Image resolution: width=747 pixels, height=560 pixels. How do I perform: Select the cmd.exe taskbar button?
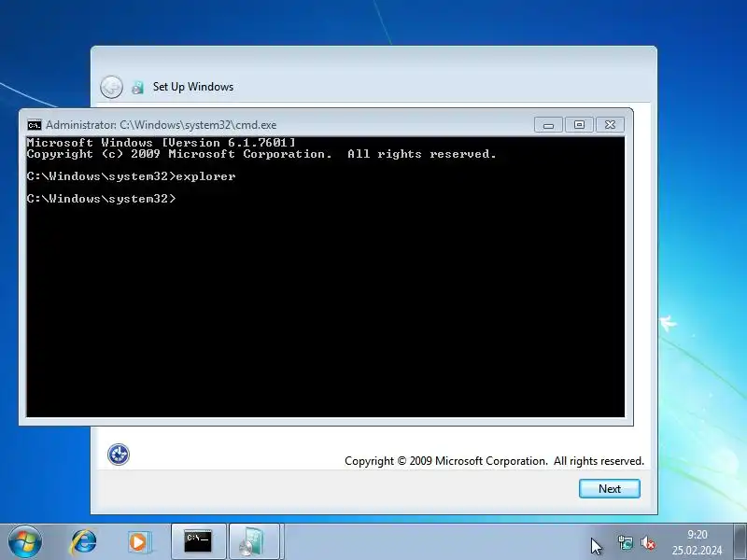[x=198, y=542]
